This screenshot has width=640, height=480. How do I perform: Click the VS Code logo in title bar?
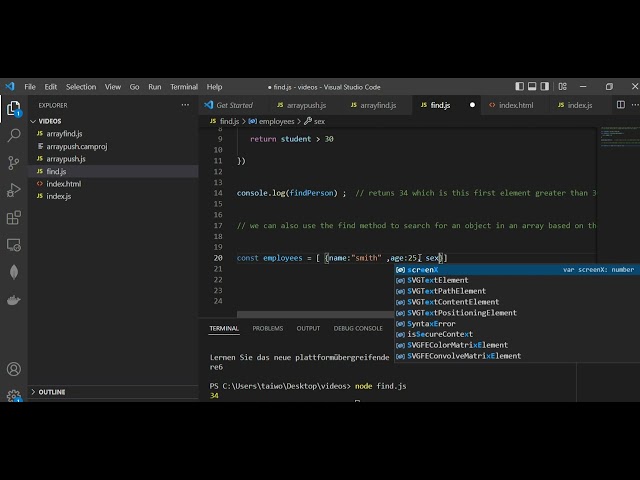[10, 87]
